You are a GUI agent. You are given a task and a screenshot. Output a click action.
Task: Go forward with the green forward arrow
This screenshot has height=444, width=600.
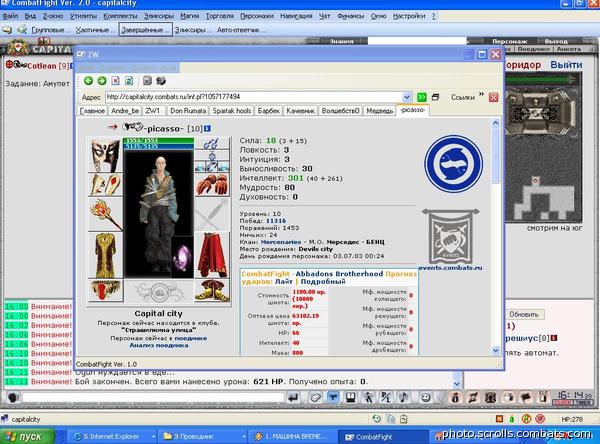(102, 81)
